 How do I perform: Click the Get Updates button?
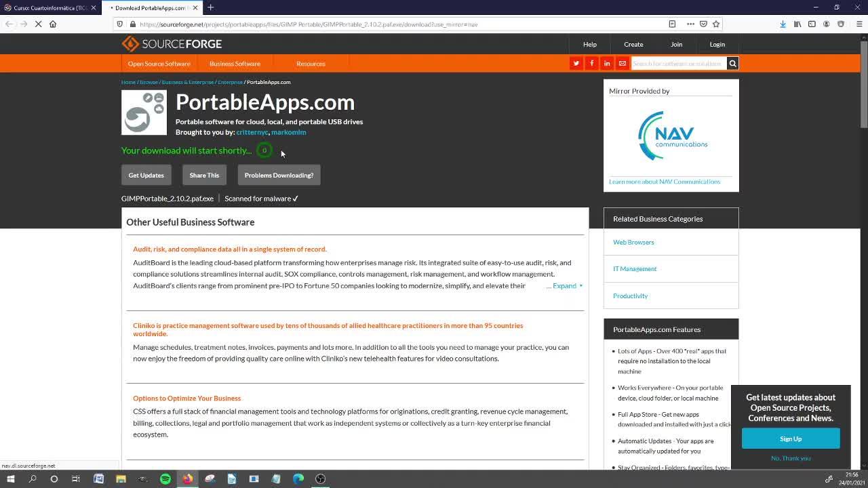146,175
